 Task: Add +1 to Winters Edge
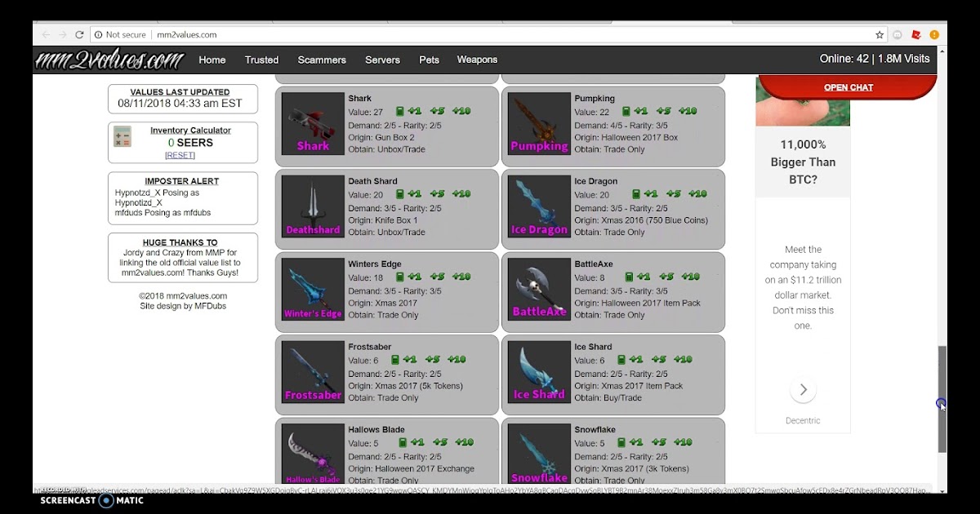point(415,277)
